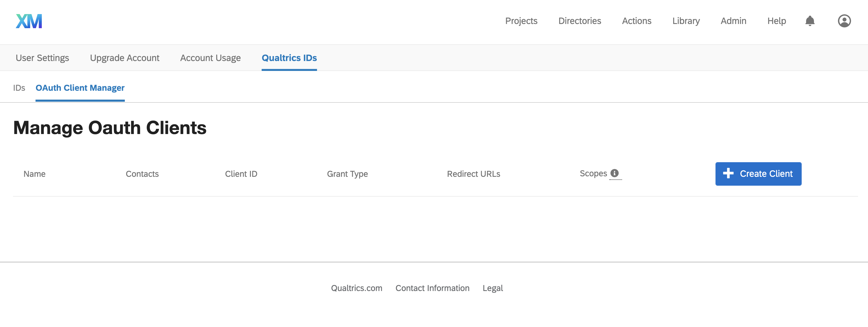
Task: Open the Admin section
Action: pyautogui.click(x=733, y=21)
